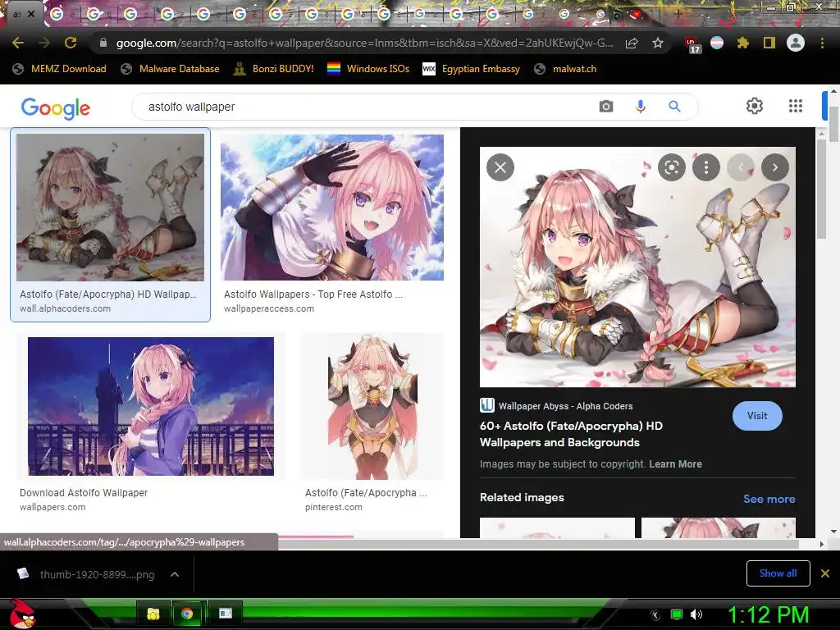840x630 pixels.
Task: Click the address bar URL
Action: point(364,43)
